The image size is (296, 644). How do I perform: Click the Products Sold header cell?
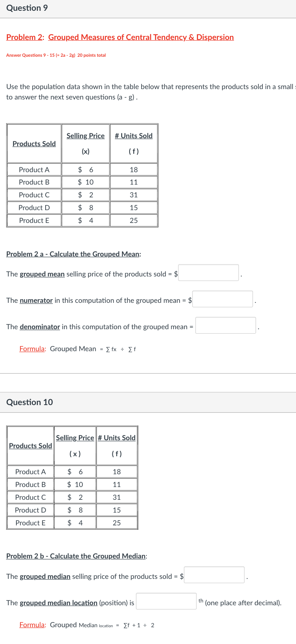point(34,143)
